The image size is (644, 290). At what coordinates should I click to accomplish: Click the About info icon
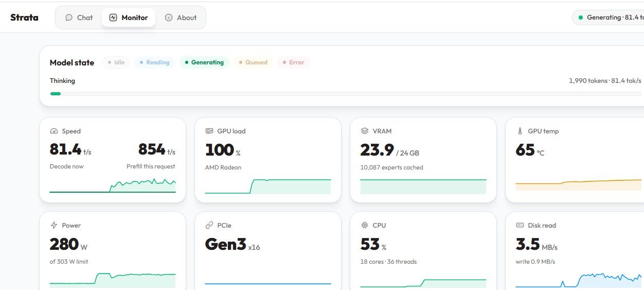point(169,18)
